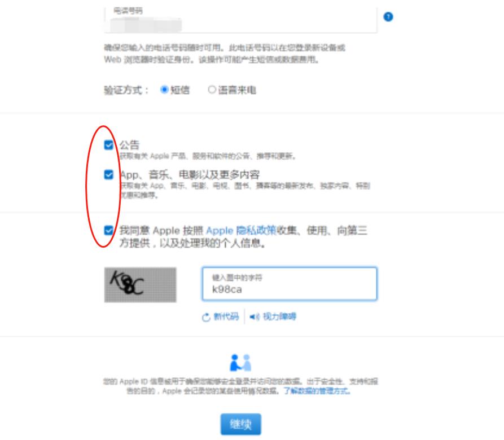Select the 语音来电 radio button

coord(212,89)
